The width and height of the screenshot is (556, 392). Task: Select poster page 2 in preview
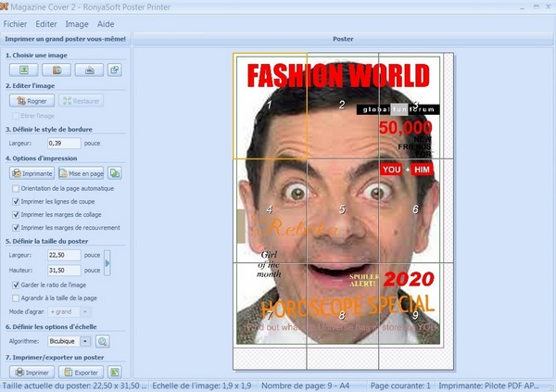tap(343, 106)
